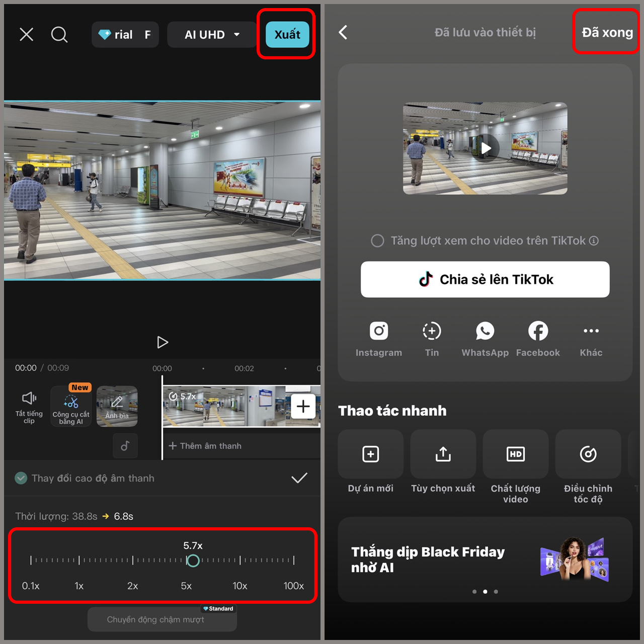Open the music note audio icon

(x=125, y=446)
